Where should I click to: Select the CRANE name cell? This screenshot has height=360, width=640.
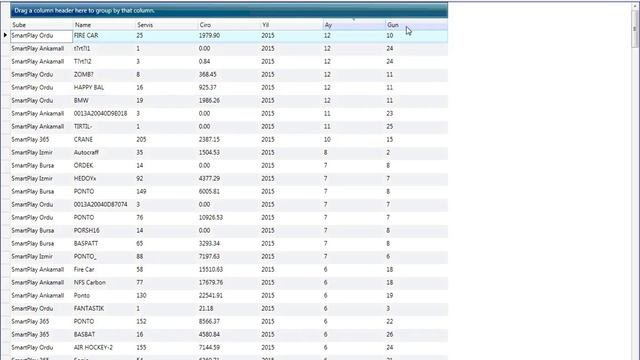pos(104,140)
